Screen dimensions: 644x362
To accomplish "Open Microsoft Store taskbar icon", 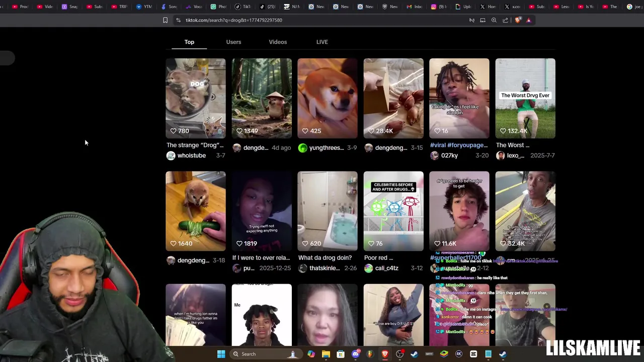I will 341,354.
